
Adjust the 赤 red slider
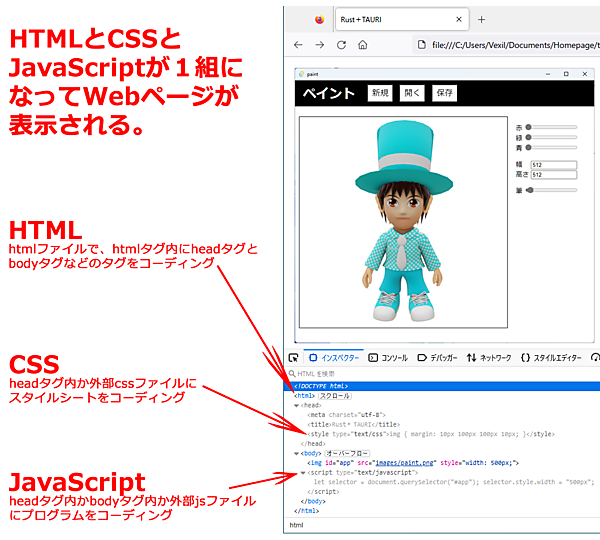551,127
